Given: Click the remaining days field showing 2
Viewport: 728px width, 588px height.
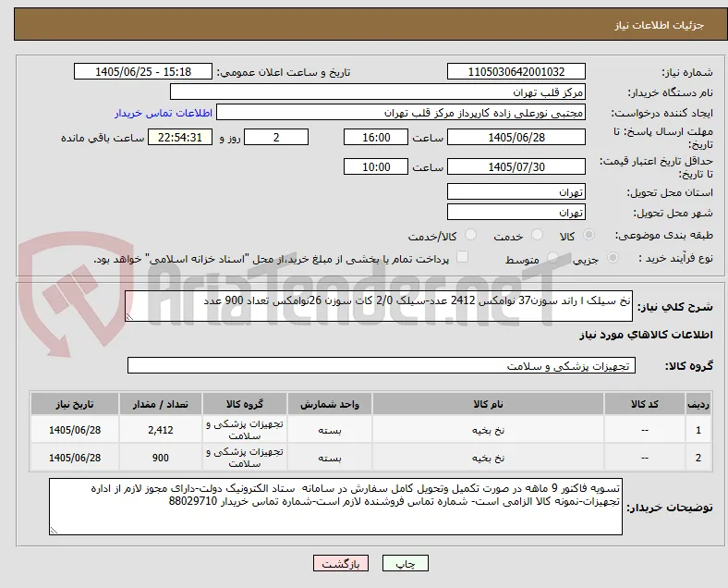Looking at the screenshot, I should coord(276,137).
